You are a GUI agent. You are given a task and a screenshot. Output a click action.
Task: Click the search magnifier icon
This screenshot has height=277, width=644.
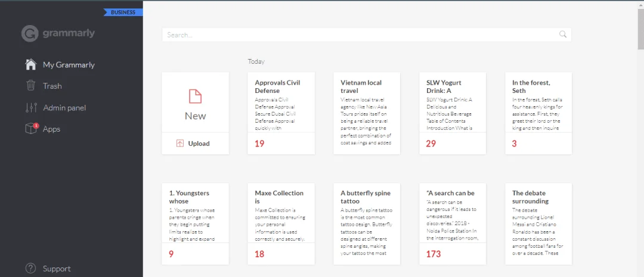[x=563, y=35]
